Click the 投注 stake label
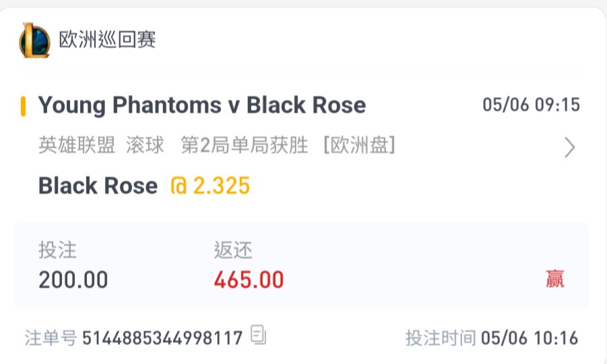 point(57,250)
